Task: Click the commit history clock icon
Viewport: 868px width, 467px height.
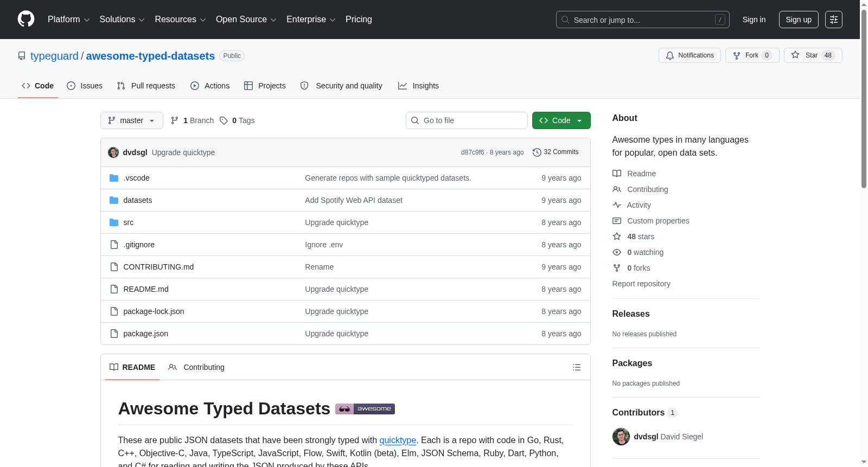Action: tap(537, 152)
